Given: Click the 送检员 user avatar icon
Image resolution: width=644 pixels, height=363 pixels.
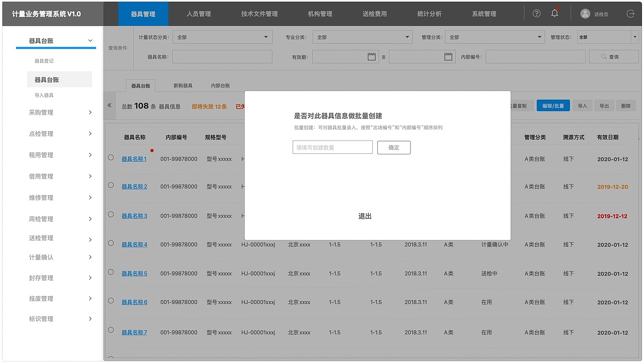Looking at the screenshot, I should [585, 14].
